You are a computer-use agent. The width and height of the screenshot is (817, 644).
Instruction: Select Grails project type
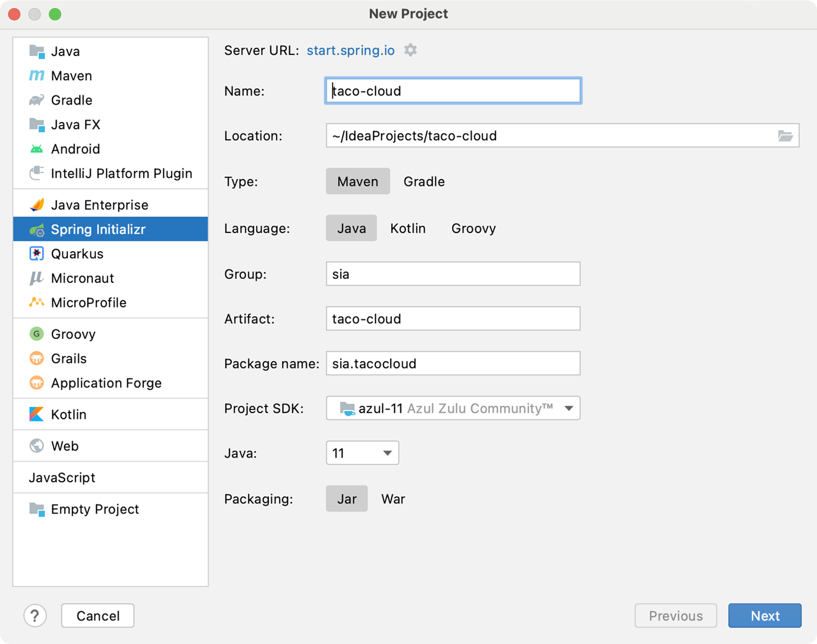click(x=111, y=359)
